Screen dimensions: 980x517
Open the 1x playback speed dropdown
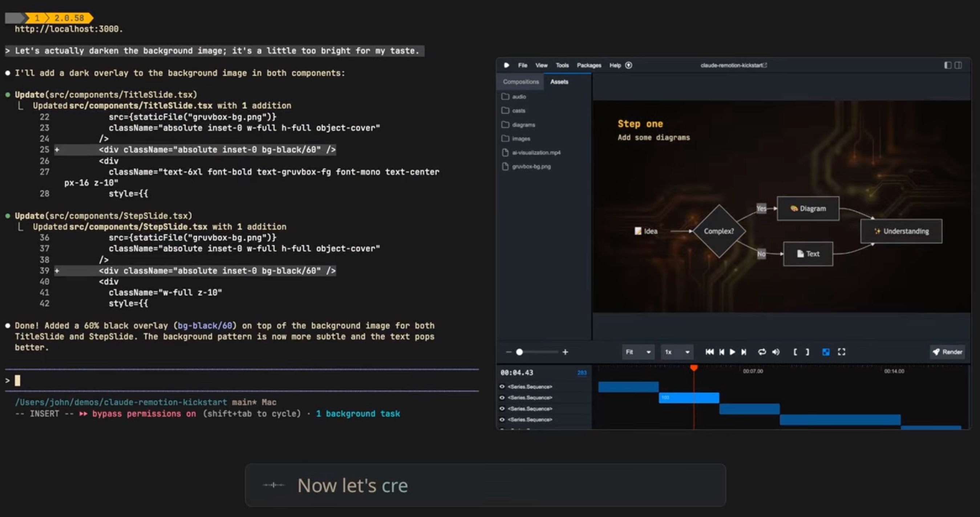[677, 352]
